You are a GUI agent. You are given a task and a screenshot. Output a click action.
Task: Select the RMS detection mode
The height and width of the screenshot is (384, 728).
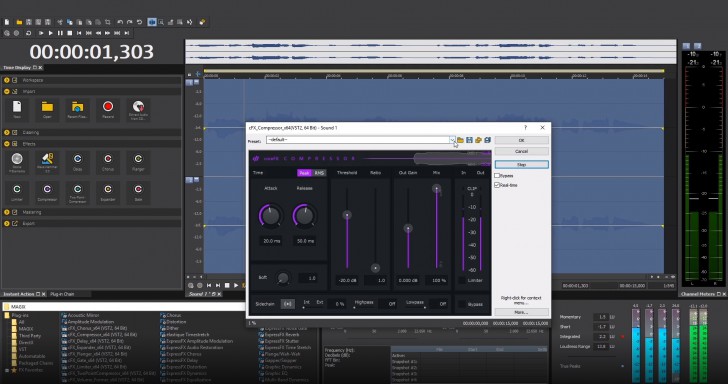pyautogui.click(x=319, y=173)
